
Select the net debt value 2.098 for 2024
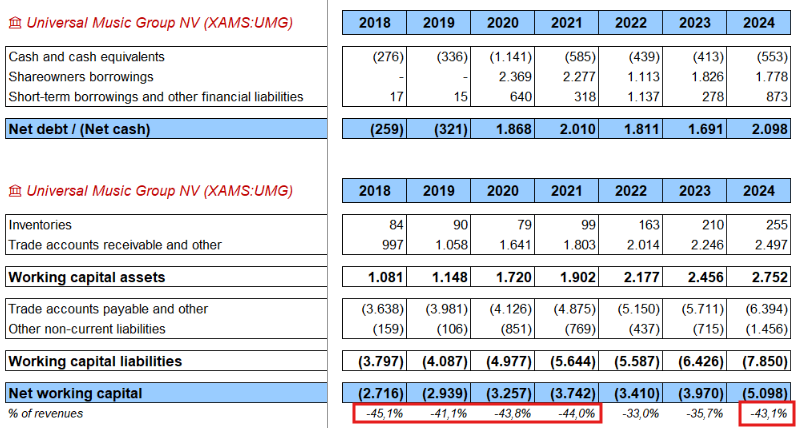(770, 129)
